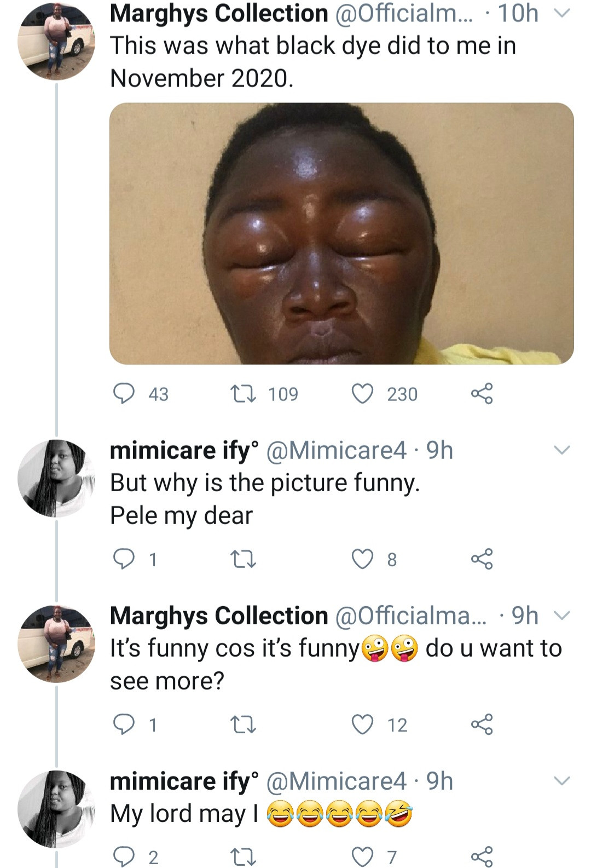Screen dimensions: 591x868
Task: Like the 'But why is the picture funny' tweet
Action: [362, 559]
